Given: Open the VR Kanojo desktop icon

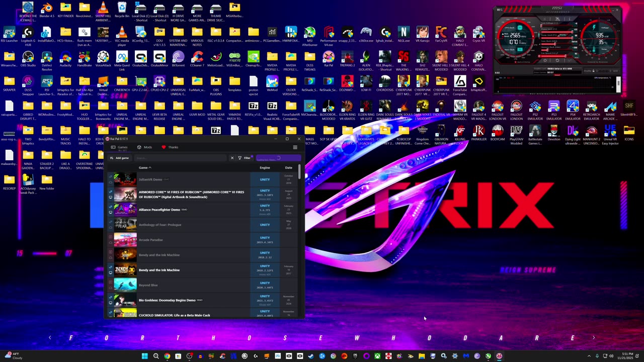Looking at the screenshot, I should coord(422,35).
